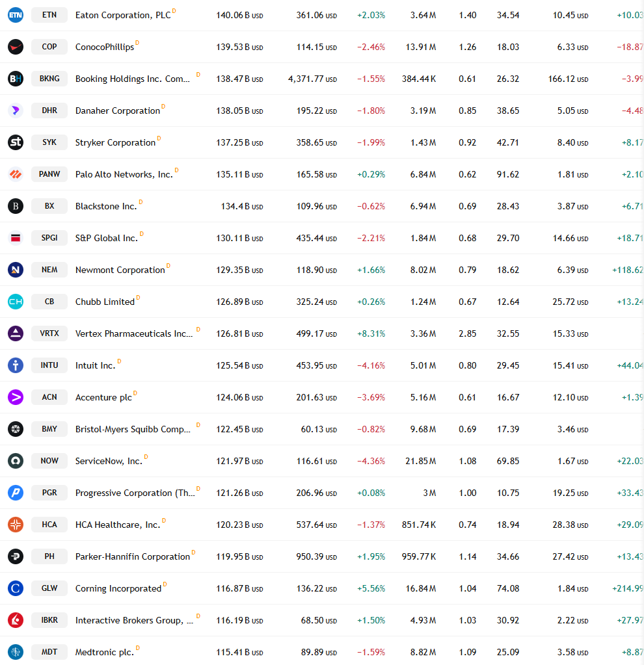The image size is (644, 665).
Task: Open Bristol-Myers Squibb company link
Action: (133, 429)
